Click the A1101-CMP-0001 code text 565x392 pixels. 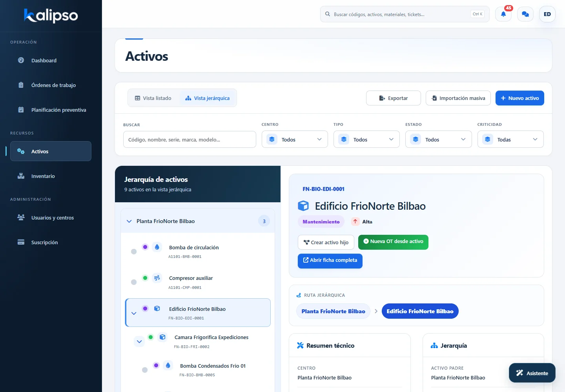click(x=185, y=287)
